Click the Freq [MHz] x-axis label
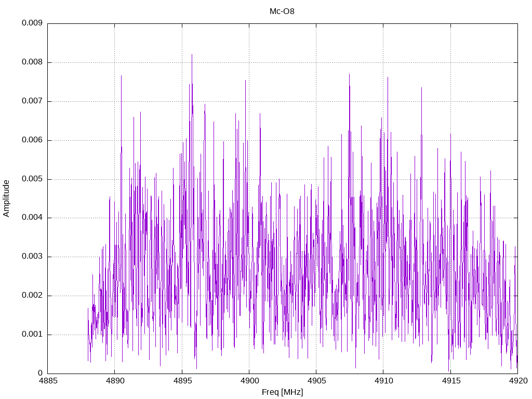Screen dimensions: 532x399 (282, 392)
